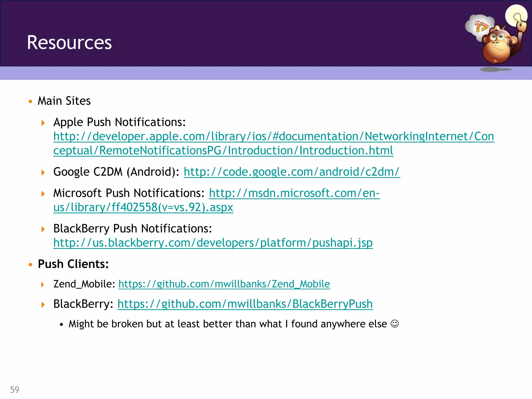Screen dimensions: 532x399
Task: Click the slide number 59
Action: (15, 390)
